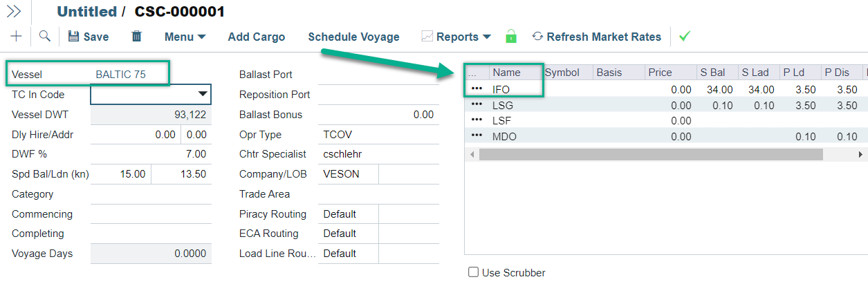Click the Ballast Port input field

378,75
